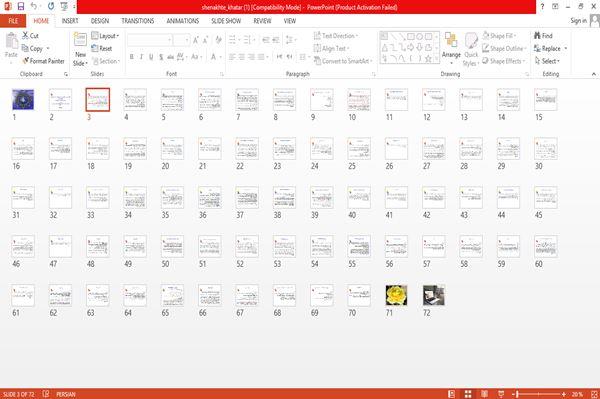The height and width of the screenshot is (399, 600).
Task: Click the Format Painter brush icon
Action: point(26,61)
